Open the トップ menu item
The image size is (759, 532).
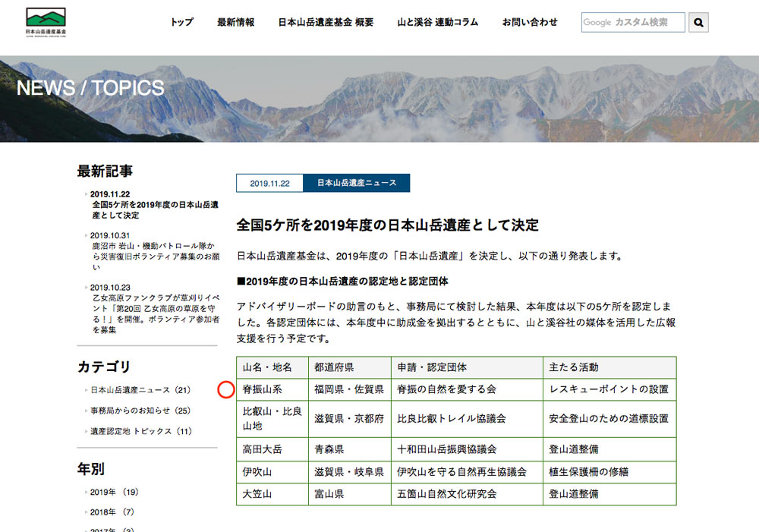pyautogui.click(x=181, y=23)
